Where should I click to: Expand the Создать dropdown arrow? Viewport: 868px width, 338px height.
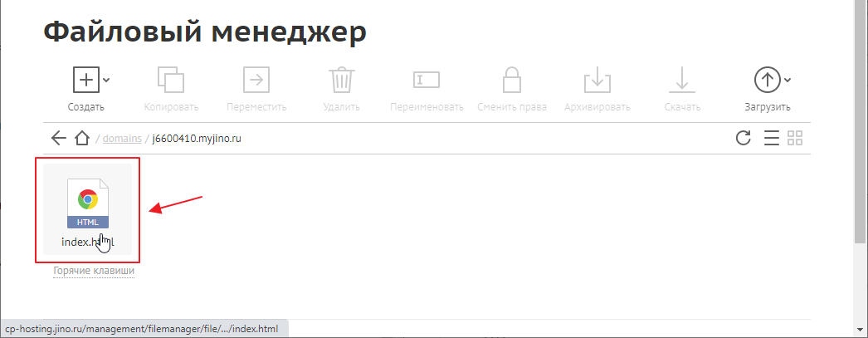tap(106, 81)
